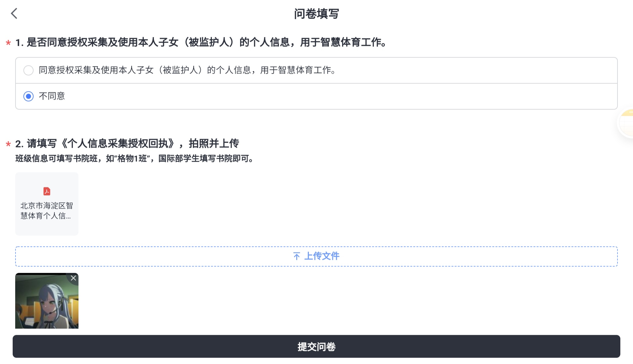The image size is (633, 364).
Task: Open the yellow floating widget at right edge
Action: (x=627, y=123)
